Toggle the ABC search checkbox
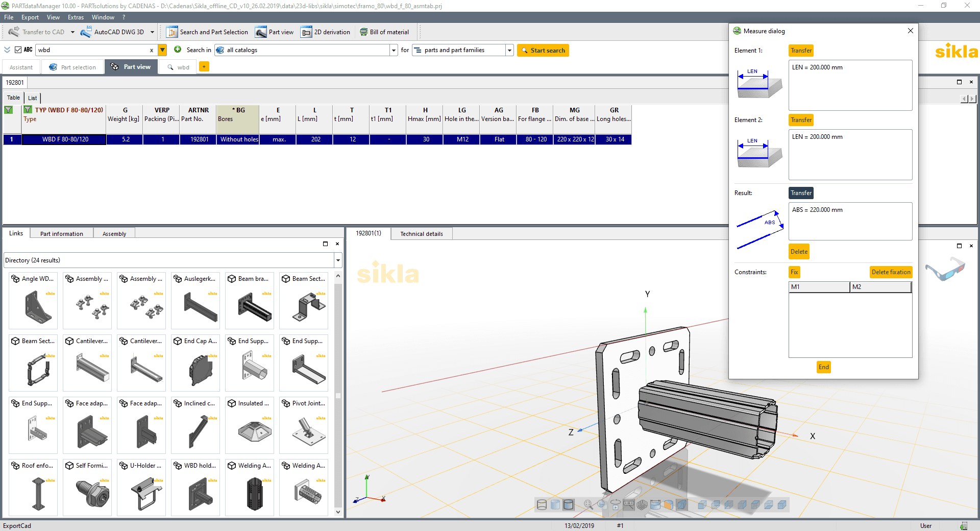 18,50
